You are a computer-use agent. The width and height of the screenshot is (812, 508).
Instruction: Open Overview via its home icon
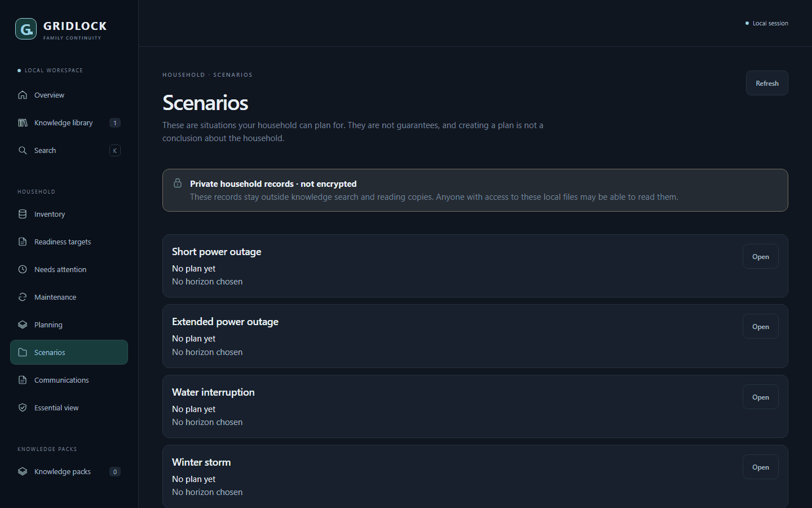click(x=23, y=95)
